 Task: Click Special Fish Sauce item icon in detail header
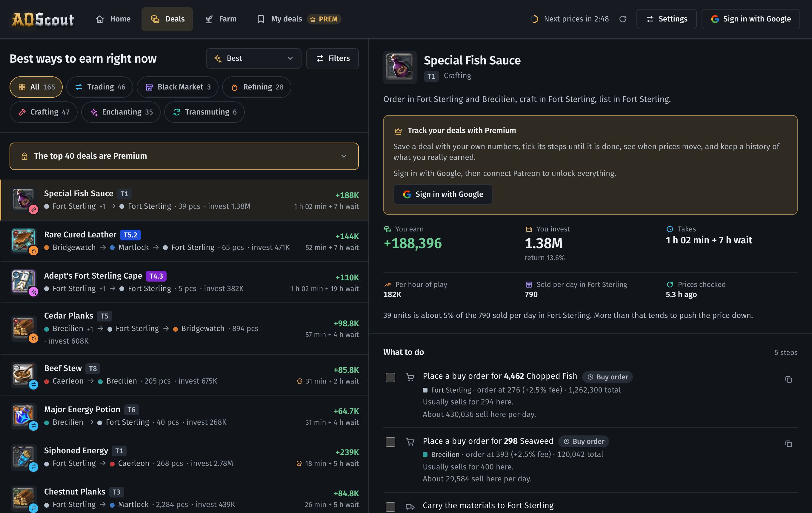[x=400, y=67]
